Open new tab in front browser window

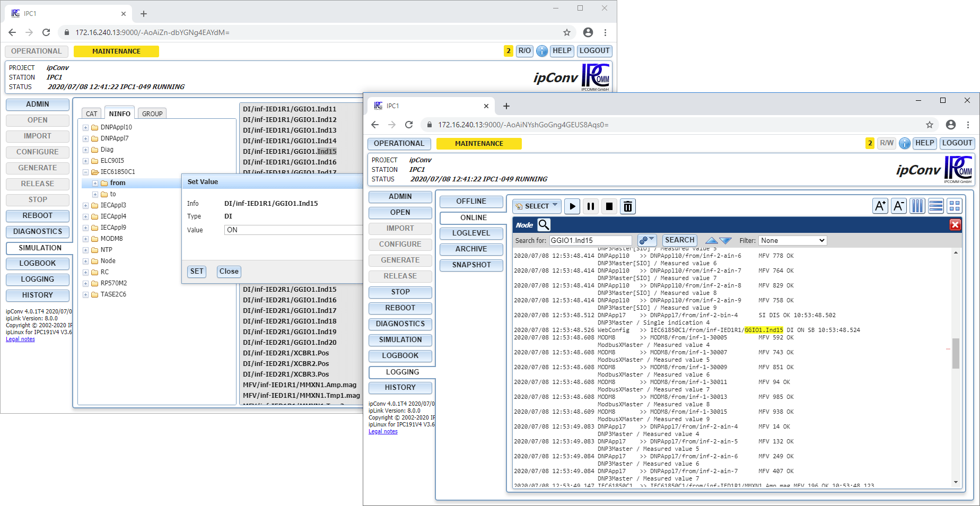tap(506, 106)
